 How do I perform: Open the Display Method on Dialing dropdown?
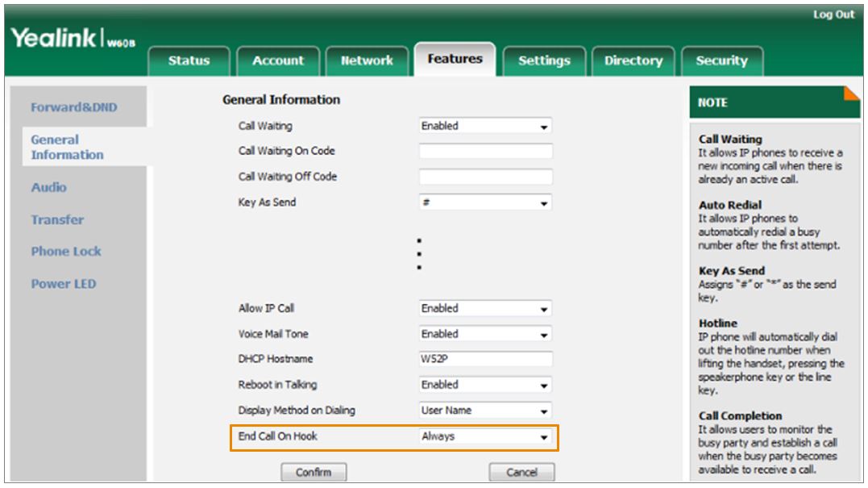(485, 411)
